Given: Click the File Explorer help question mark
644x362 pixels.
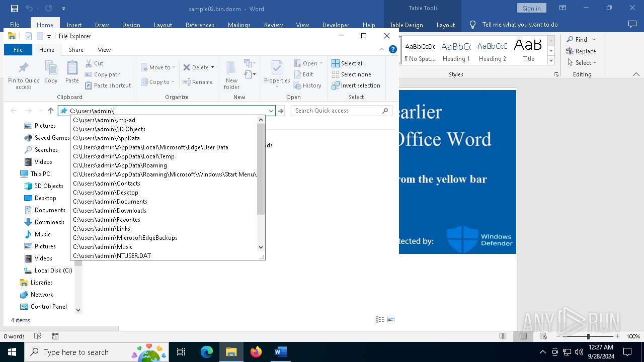Looking at the screenshot, I should click(393, 49).
